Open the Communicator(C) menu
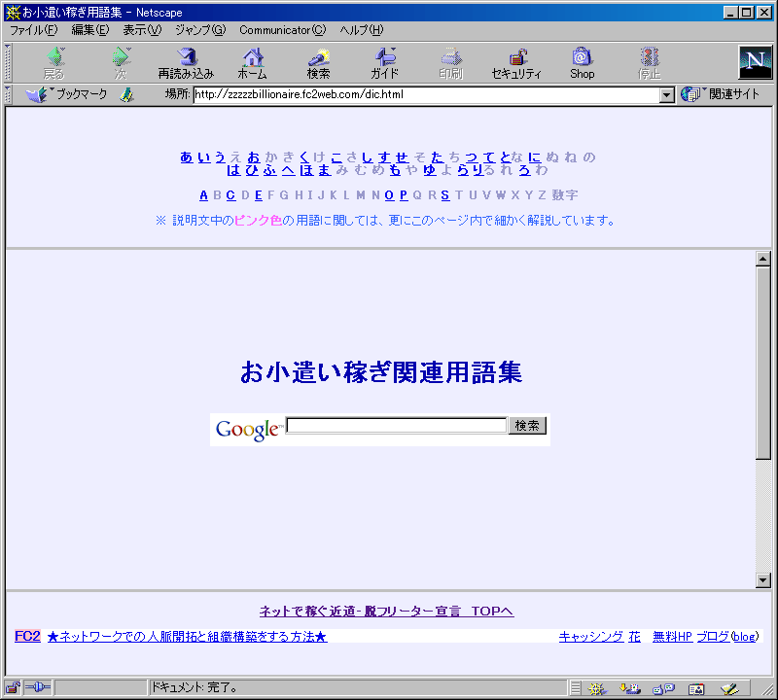The image size is (778, 700). coord(282,30)
